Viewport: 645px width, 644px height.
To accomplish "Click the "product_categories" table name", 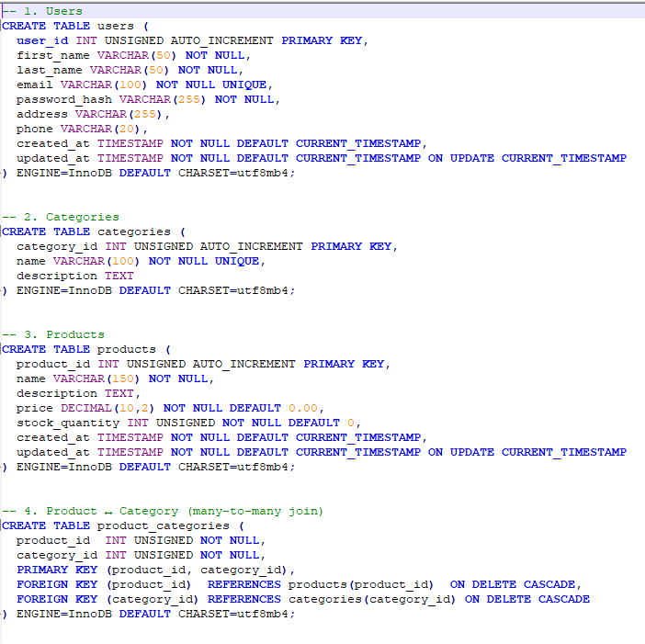I will pyautogui.click(x=163, y=526).
